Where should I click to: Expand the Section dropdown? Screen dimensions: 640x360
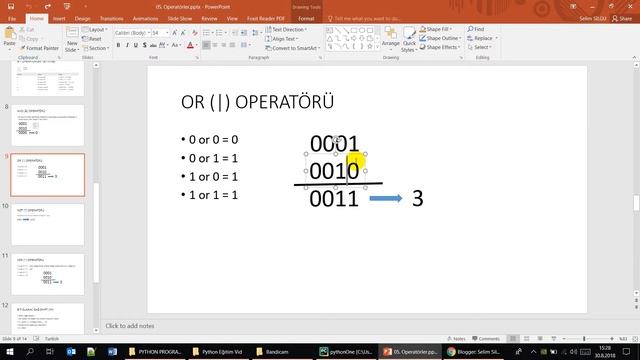point(95,48)
